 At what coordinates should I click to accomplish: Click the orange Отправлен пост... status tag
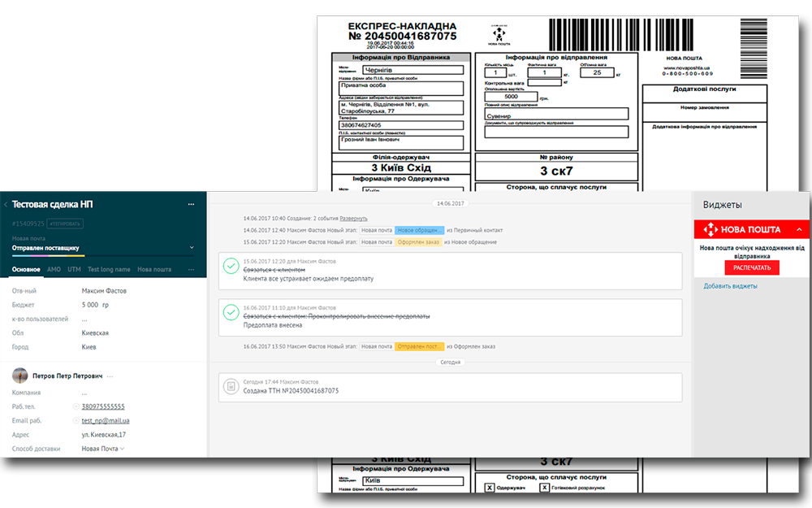coord(420,346)
